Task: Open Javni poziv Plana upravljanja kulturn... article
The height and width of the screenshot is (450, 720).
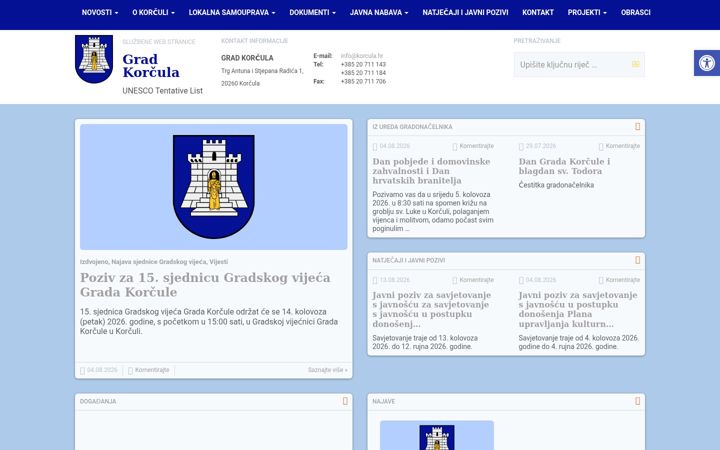Action: click(x=578, y=309)
